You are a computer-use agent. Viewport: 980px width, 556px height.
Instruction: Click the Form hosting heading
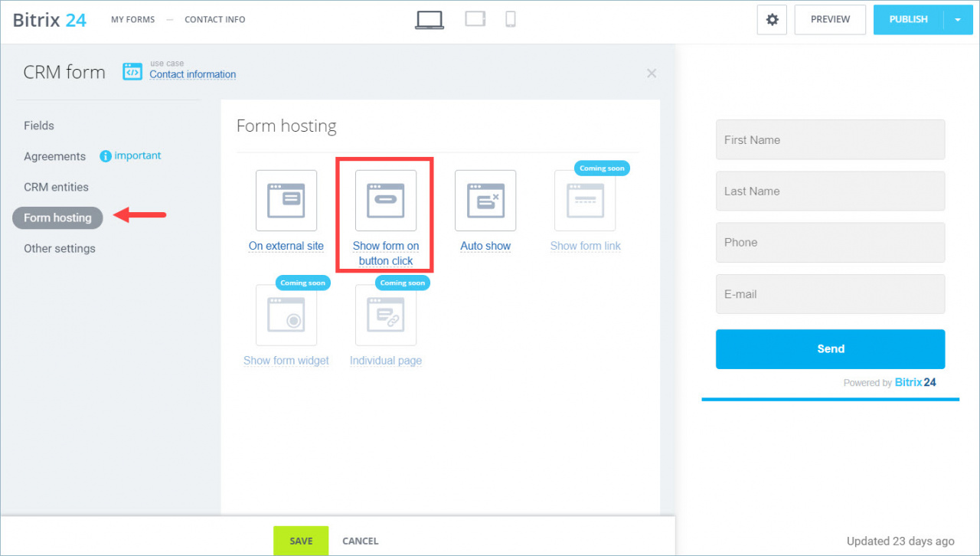[286, 126]
